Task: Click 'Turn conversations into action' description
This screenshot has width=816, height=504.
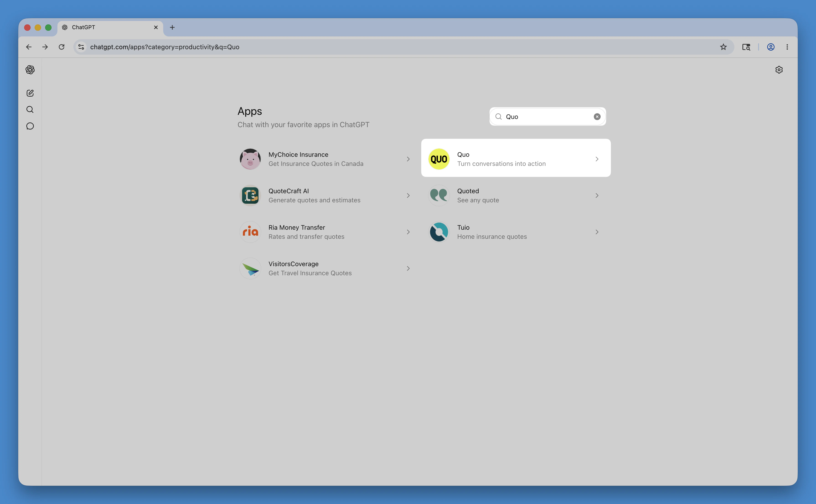Action: pos(501,164)
